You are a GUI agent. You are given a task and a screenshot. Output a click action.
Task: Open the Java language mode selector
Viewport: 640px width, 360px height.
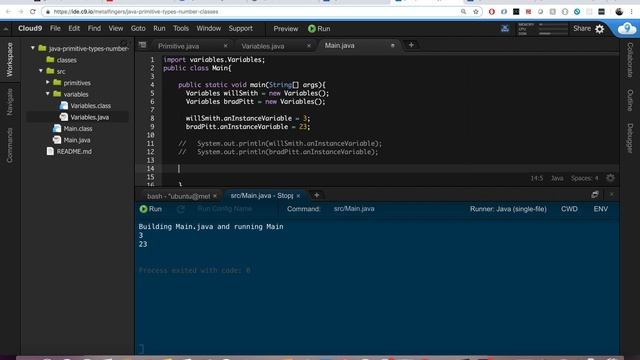coord(557,178)
